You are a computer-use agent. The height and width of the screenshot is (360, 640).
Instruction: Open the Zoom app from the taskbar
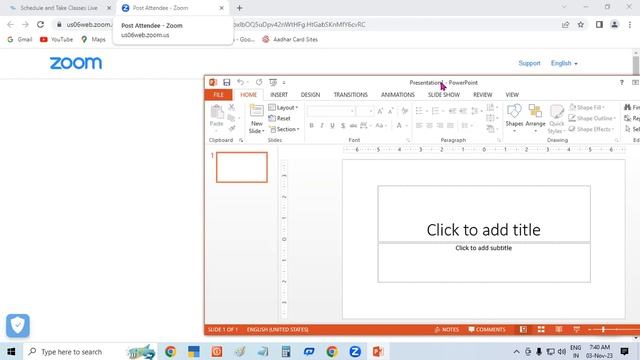[x=355, y=351]
